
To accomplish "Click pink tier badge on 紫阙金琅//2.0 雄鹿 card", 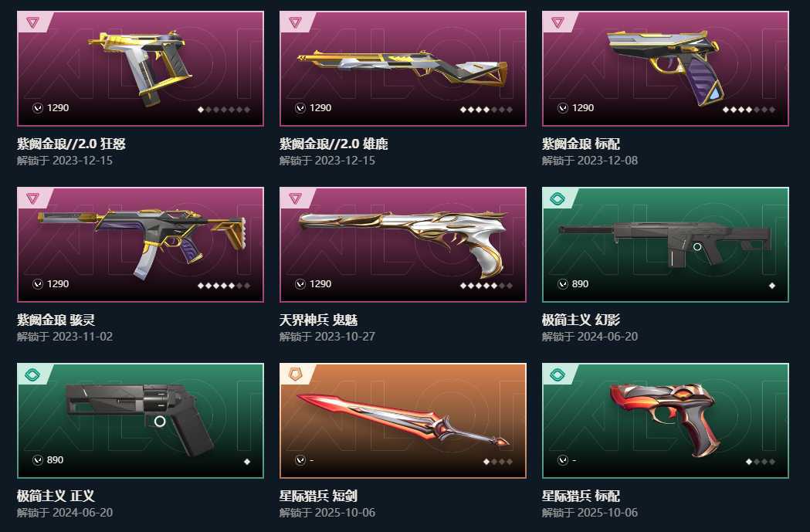I will coord(295,22).
